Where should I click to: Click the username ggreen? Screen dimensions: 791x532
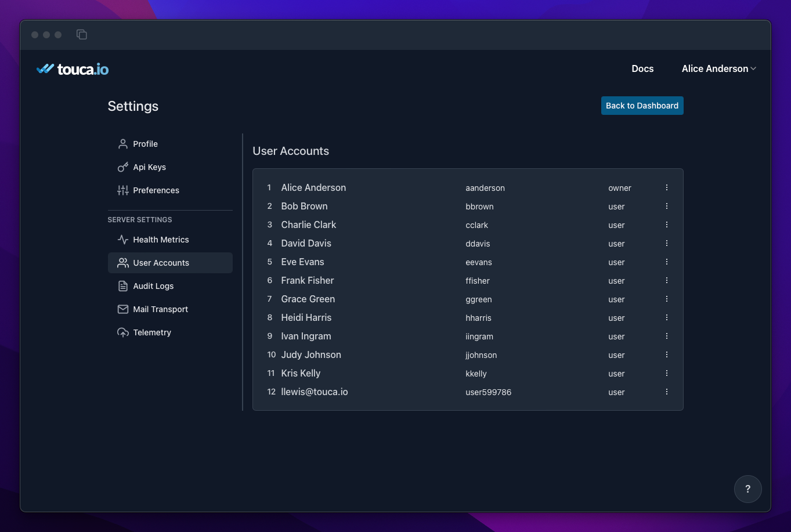[479, 299]
